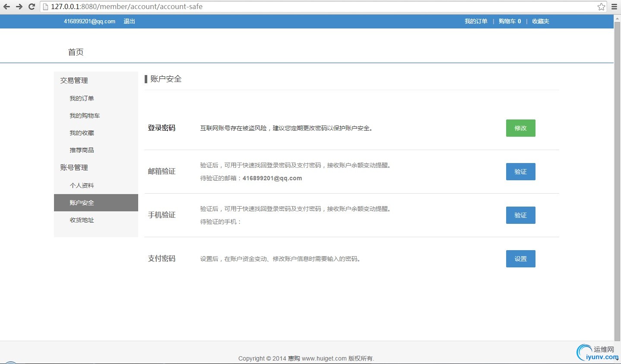The image size is (621, 364).
Task: Click 验证 button for 邮箱验证
Action: tap(520, 172)
